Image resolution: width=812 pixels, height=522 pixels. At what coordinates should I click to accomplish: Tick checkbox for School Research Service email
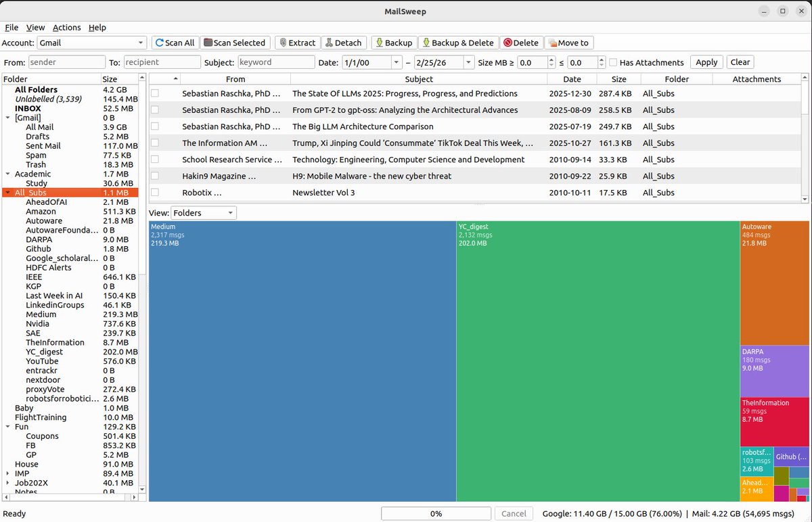coord(155,160)
